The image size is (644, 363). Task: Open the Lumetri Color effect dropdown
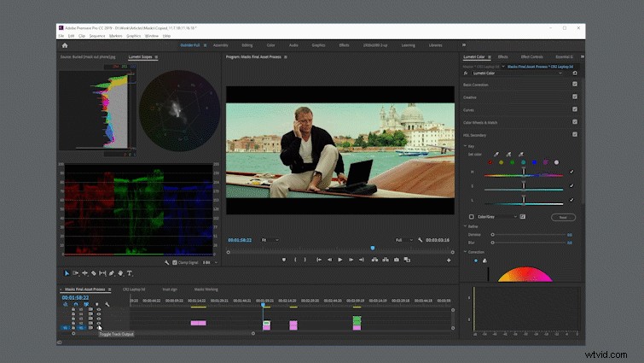point(517,73)
